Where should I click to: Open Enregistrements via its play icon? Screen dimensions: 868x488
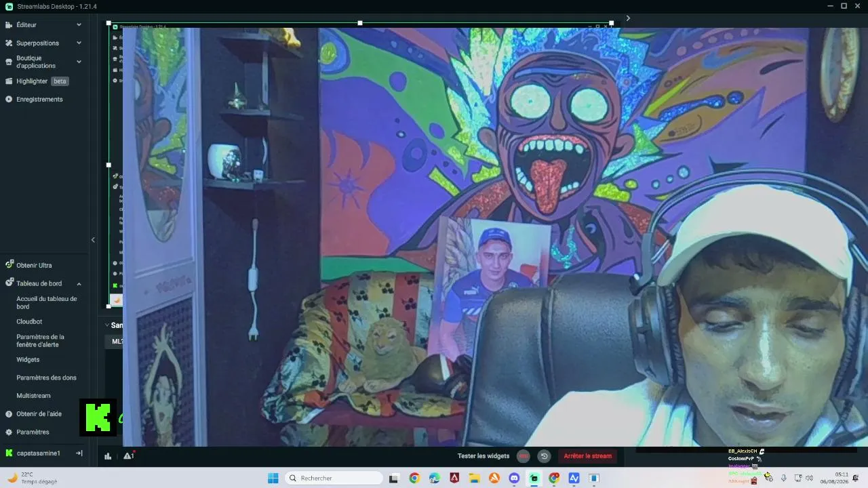[9, 100]
